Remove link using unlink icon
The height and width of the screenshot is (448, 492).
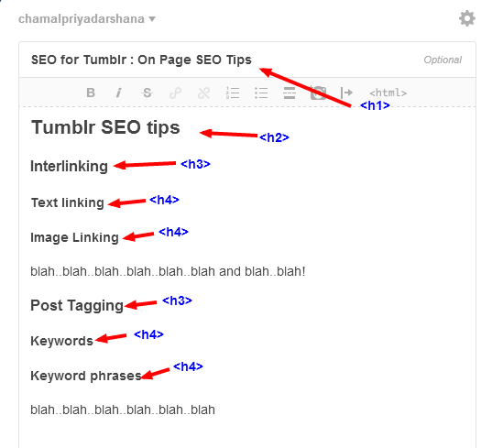click(204, 93)
